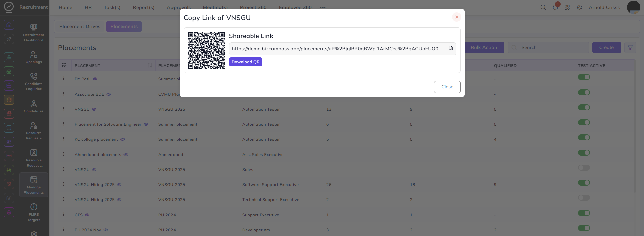The image size is (644, 236).
Task: Close the Copy Link dialog with the X icon
Action: click(x=456, y=17)
